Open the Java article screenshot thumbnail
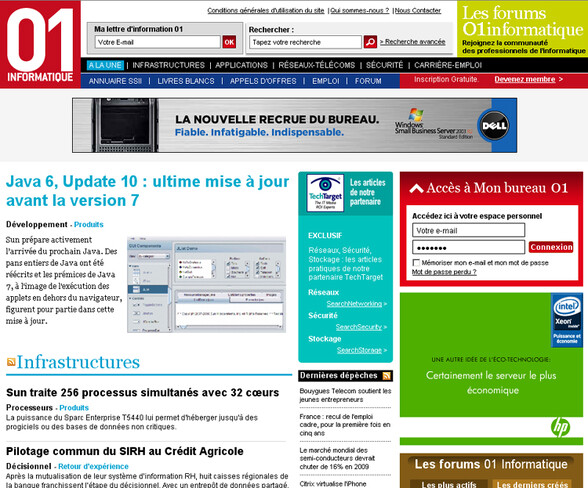 click(x=207, y=285)
